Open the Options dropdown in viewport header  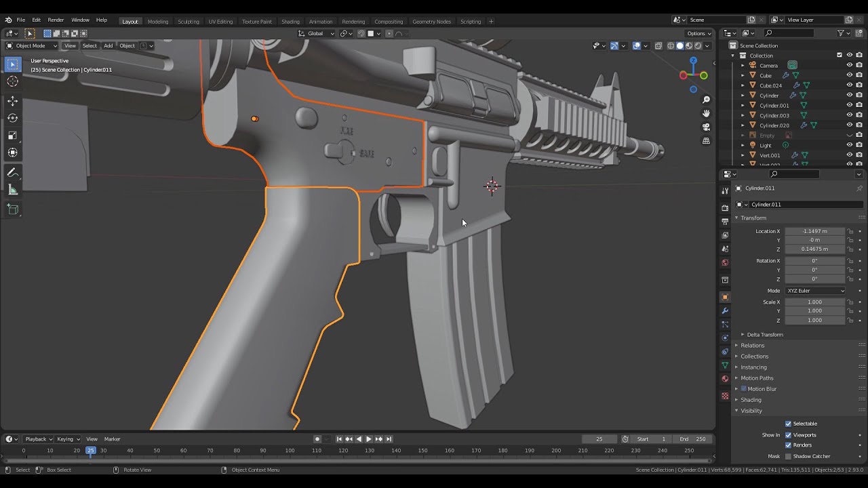tap(699, 33)
